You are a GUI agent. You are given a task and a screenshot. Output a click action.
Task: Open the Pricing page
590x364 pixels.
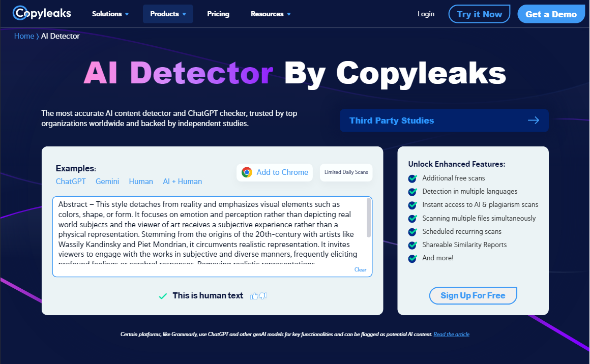click(218, 14)
